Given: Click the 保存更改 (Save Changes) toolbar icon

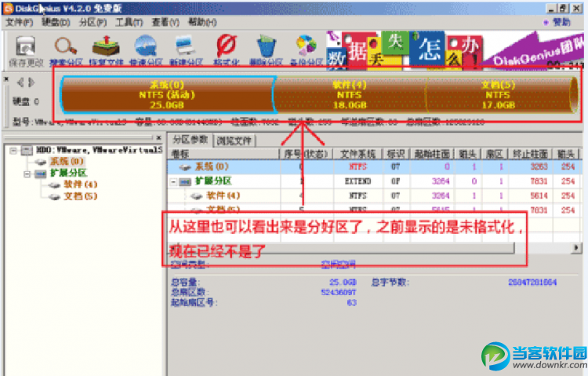Looking at the screenshot, I should pyautogui.click(x=26, y=52).
